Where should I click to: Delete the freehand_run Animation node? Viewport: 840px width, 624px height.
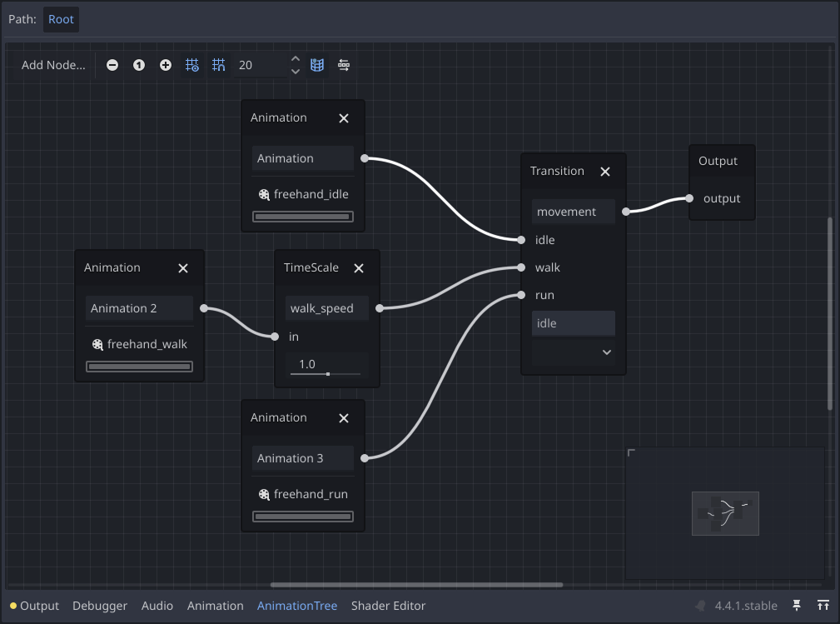(x=344, y=418)
